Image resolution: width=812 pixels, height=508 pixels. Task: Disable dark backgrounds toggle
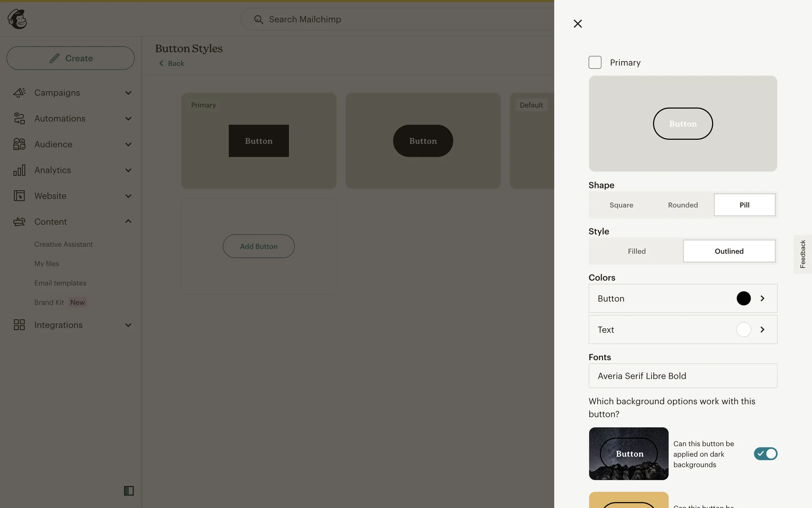(x=765, y=454)
